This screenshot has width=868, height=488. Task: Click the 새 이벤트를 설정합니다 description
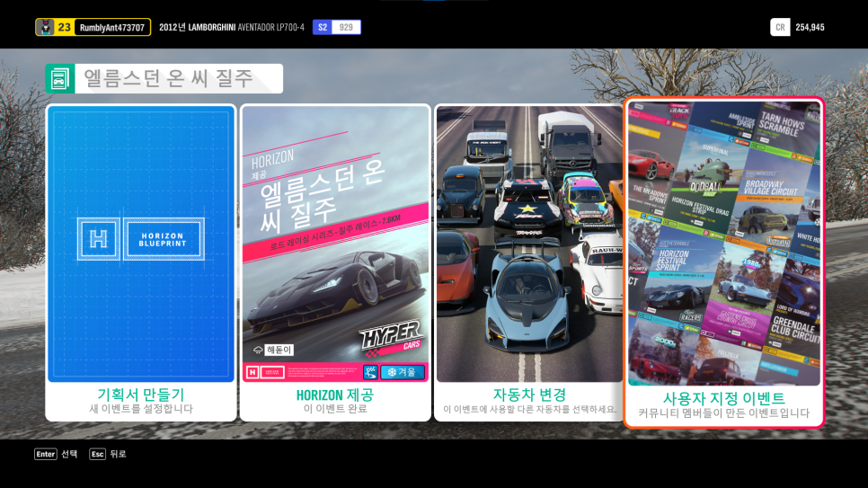coord(141,409)
